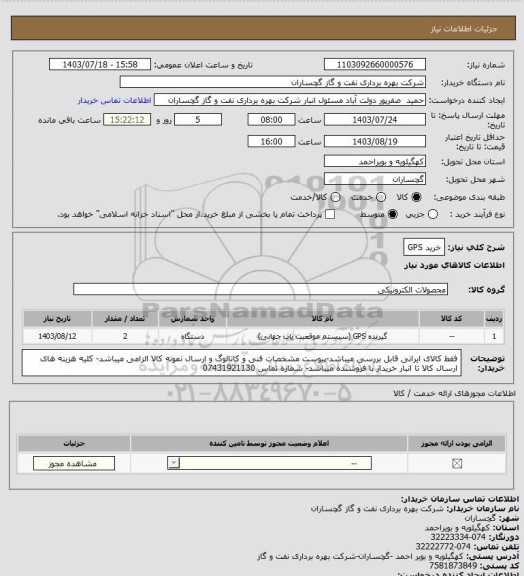
Task: Click the تعداد / مقدار column header
Action: (x=125, y=318)
